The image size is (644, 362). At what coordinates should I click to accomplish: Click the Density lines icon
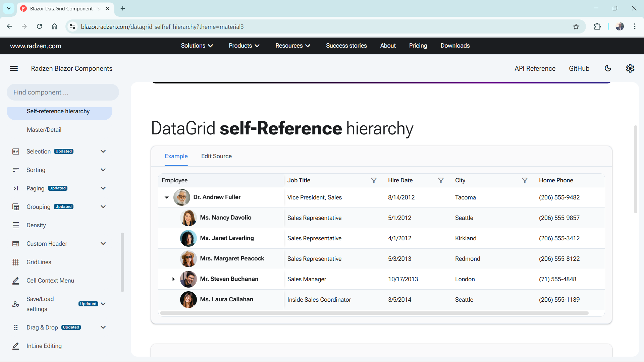tap(16, 225)
